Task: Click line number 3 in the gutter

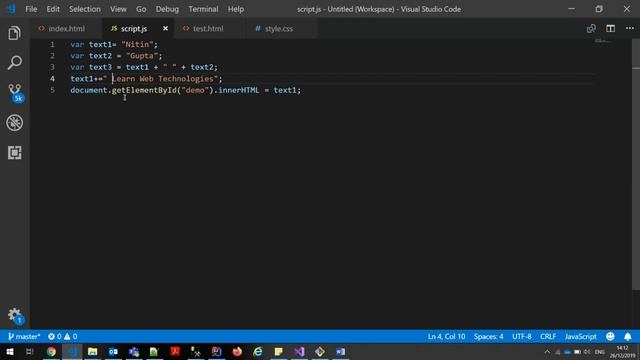Action: pyautogui.click(x=52, y=67)
